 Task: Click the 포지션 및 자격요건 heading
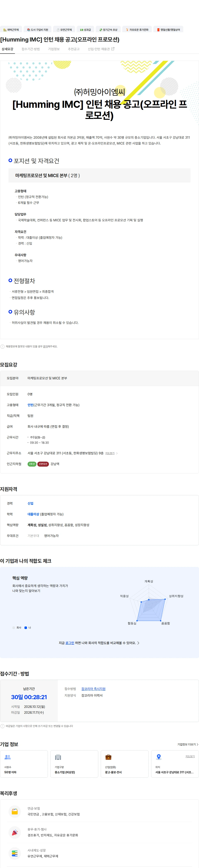(36, 161)
